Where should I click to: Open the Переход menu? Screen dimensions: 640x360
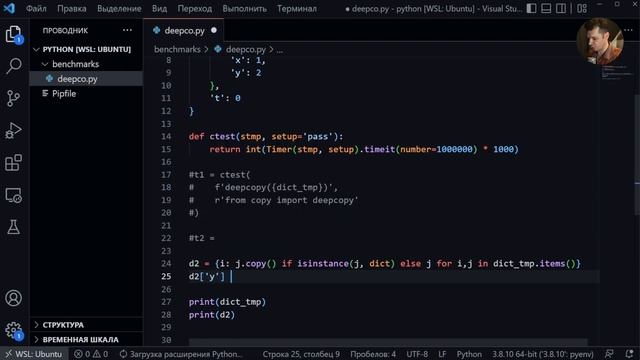[195, 9]
